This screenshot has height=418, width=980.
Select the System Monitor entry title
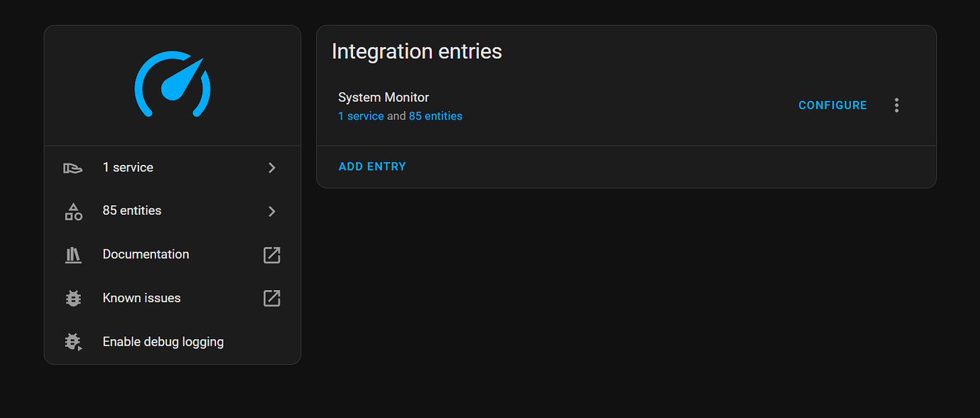click(382, 97)
